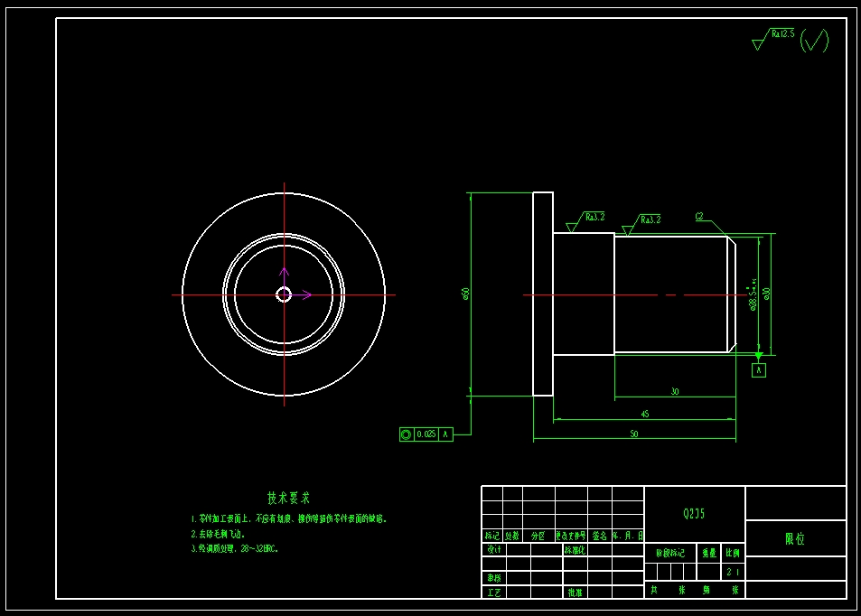Click the 审核 cell

click(494, 578)
